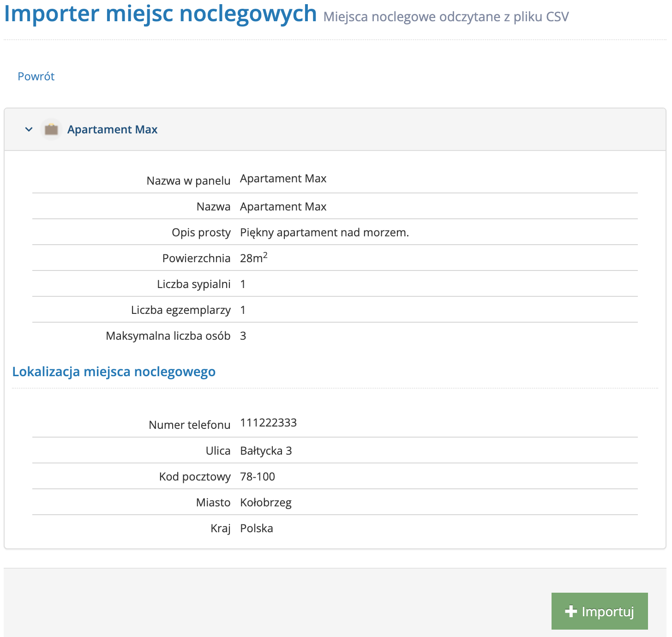This screenshot has height=637, width=672.
Task: Click the Powierzchnia value 28m²
Action: click(253, 258)
